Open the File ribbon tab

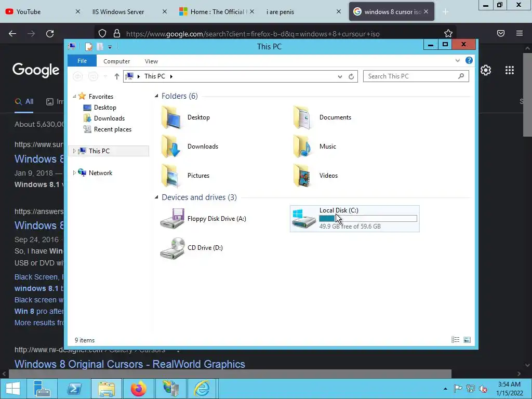point(82,61)
